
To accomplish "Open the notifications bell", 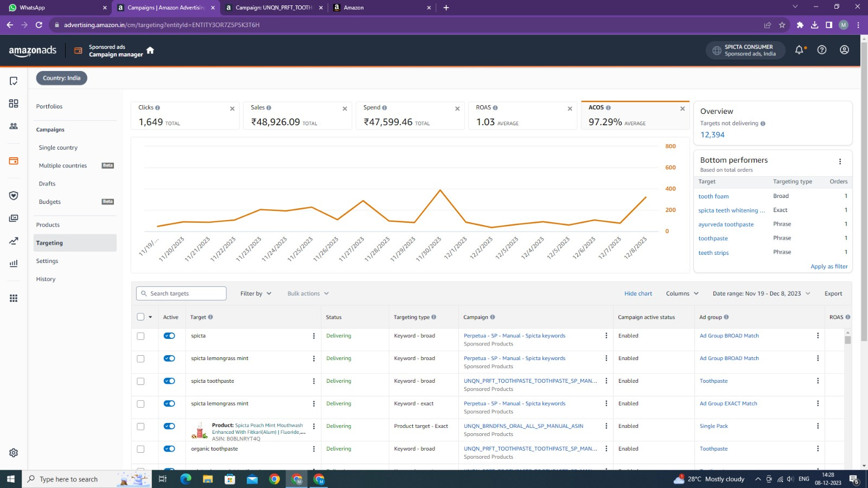I will point(799,50).
